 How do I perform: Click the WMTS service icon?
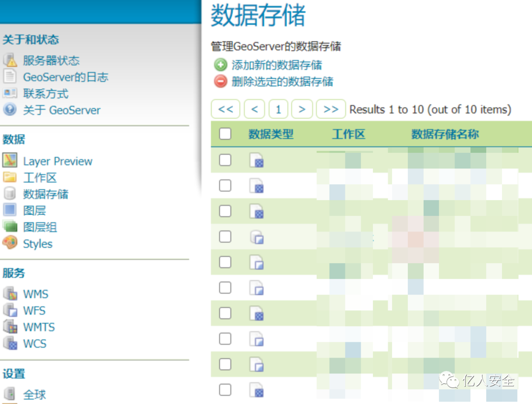(x=11, y=327)
